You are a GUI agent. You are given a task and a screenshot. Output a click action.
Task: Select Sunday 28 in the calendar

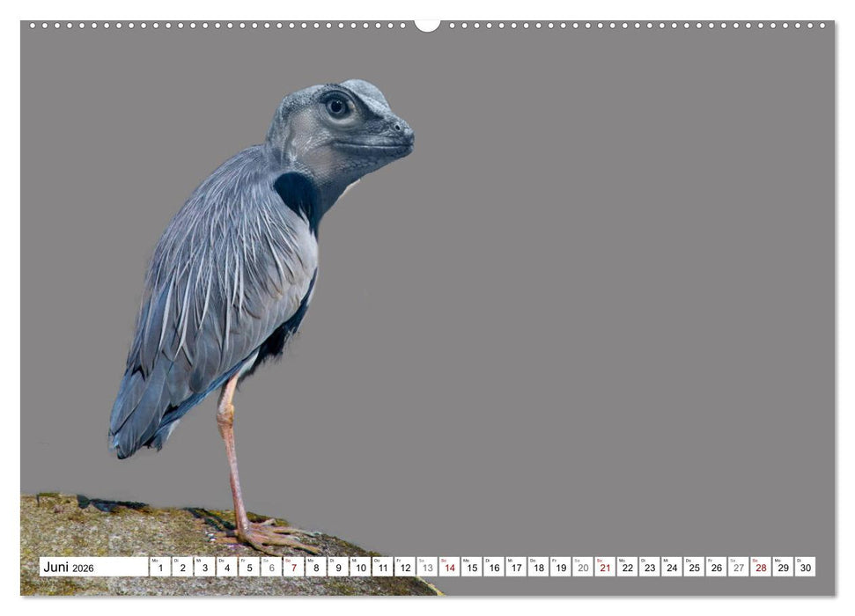click(x=761, y=568)
